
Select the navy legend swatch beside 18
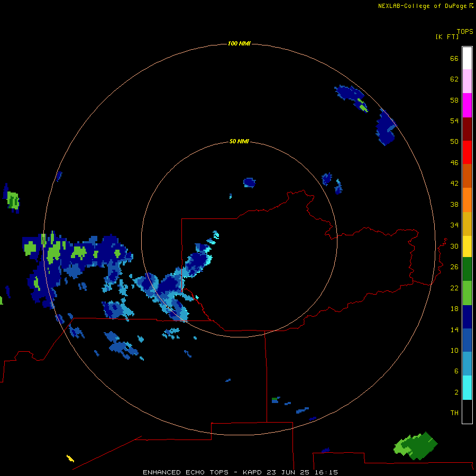click(467, 317)
